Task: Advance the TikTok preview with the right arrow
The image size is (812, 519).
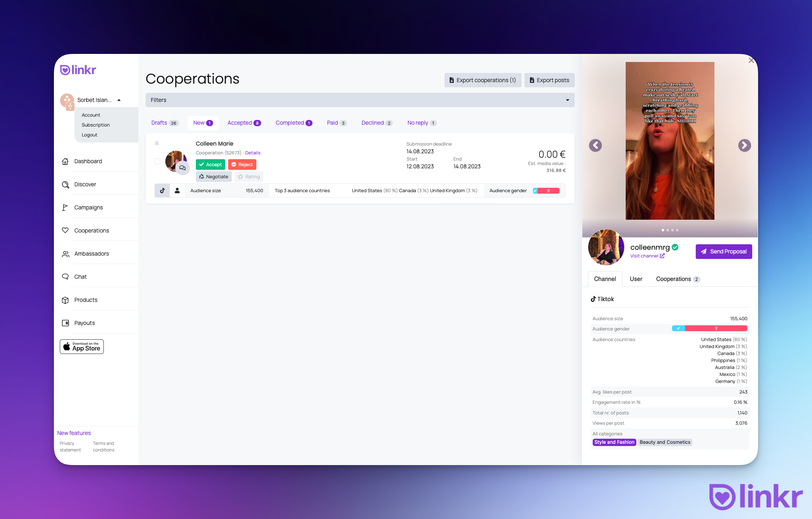Action: point(744,145)
